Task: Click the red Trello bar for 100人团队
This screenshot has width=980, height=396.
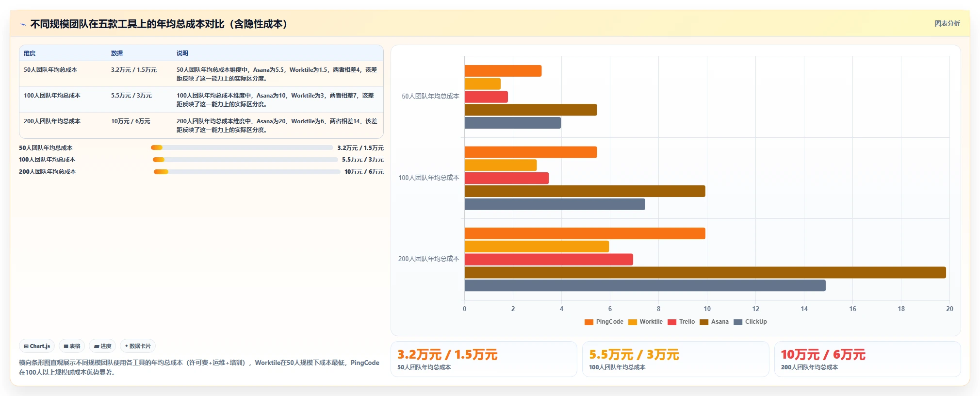Action: coord(506,178)
